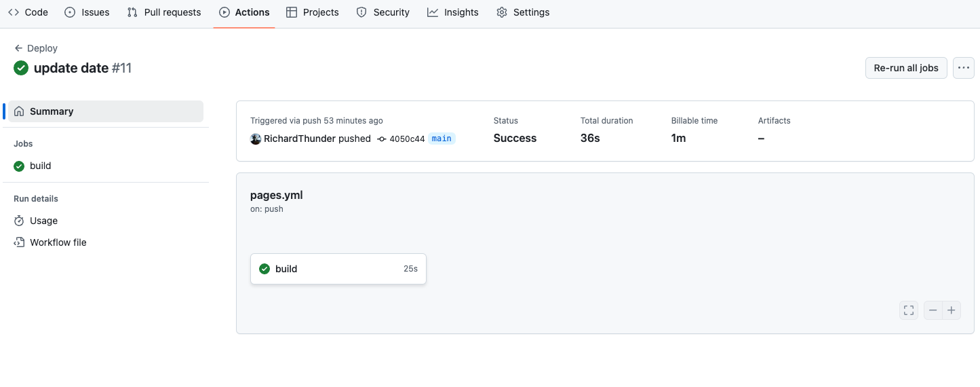Open the Workflow file link

[x=58, y=242]
